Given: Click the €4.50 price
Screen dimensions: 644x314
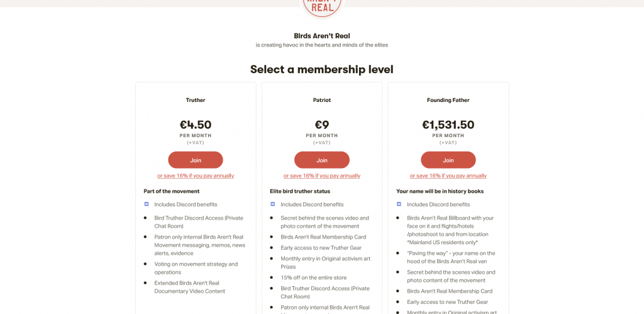Looking at the screenshot, I should [x=195, y=125].
